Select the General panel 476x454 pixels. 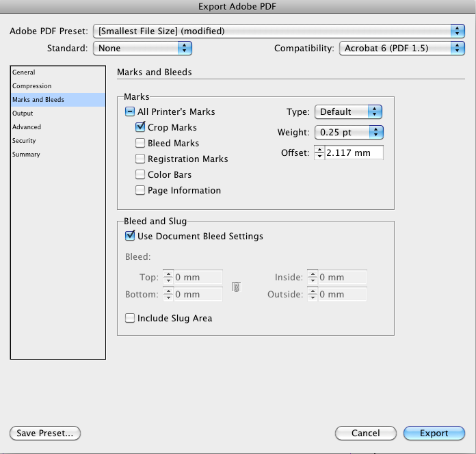tap(58, 72)
